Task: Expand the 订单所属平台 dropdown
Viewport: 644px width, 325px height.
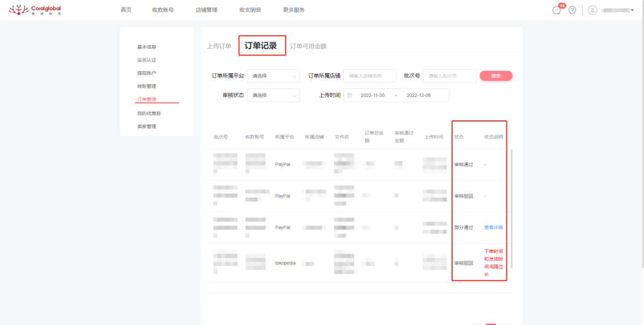Action: 273,76
